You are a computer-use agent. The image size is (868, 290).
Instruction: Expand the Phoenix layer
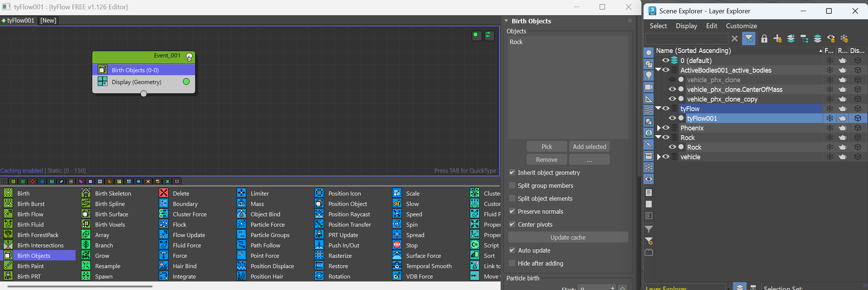tap(659, 128)
